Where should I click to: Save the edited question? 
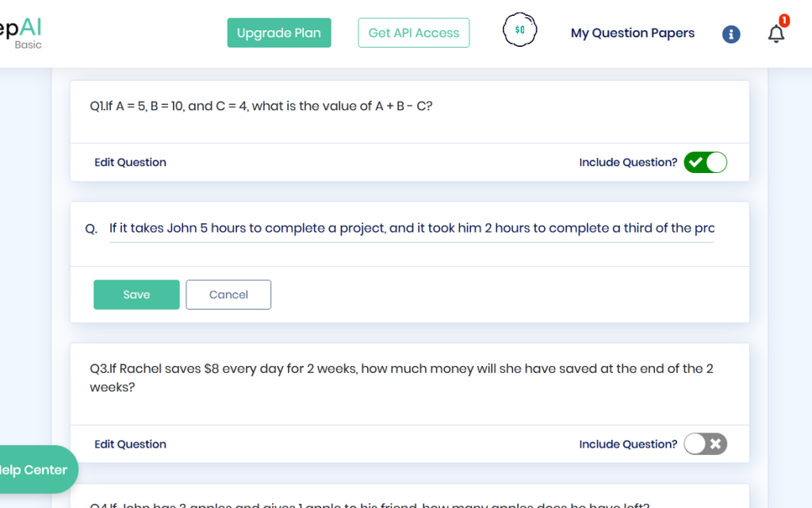point(136,294)
